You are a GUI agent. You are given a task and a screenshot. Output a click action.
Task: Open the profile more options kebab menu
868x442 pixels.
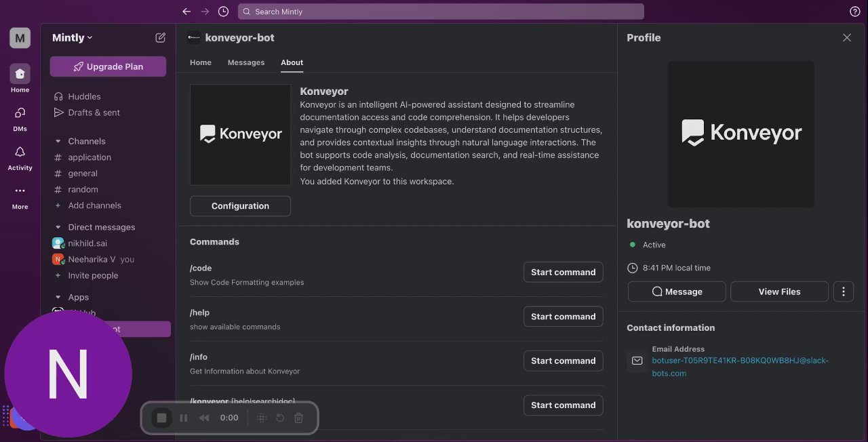pos(843,292)
